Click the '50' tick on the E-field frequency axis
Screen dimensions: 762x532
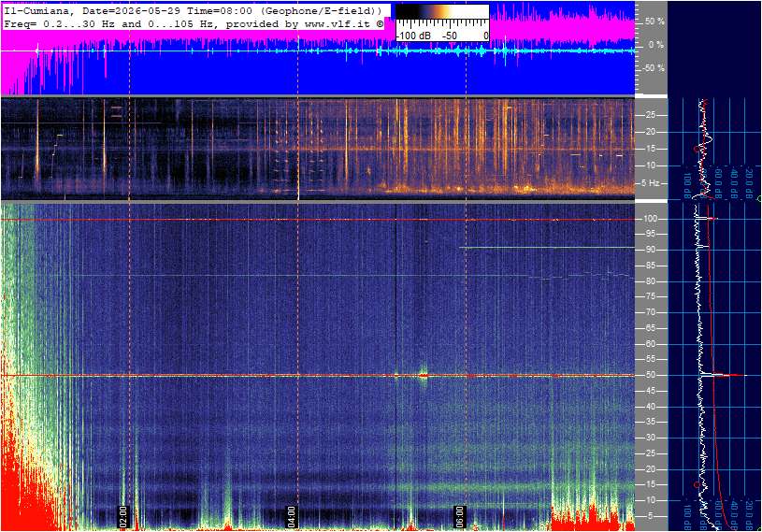tap(650, 375)
